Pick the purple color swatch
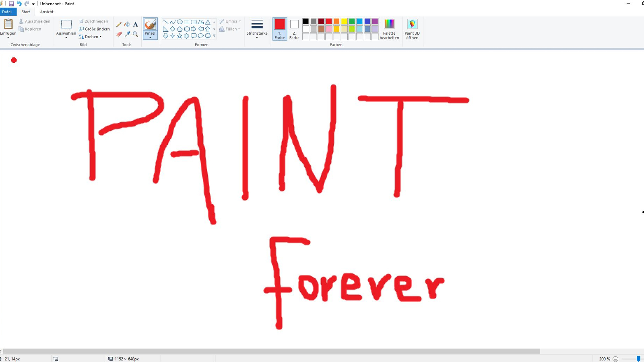The height and width of the screenshot is (362, 644). (375, 21)
